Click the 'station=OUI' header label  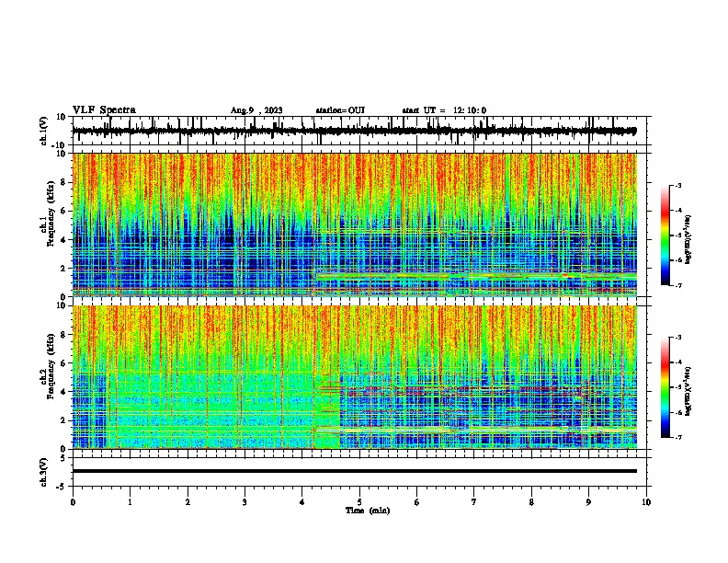[340, 110]
